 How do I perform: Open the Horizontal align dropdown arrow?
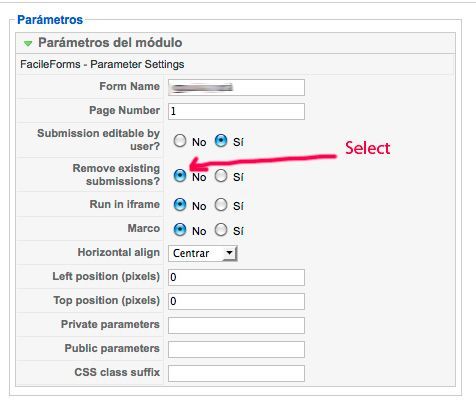(x=229, y=253)
